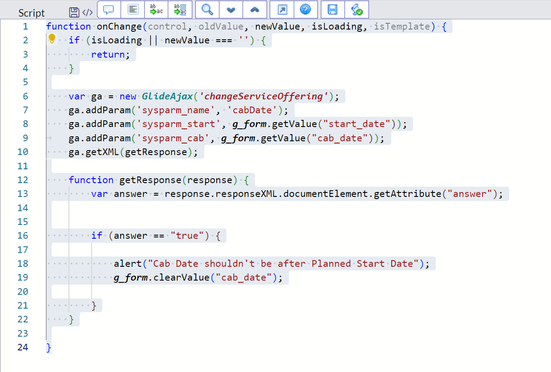Open the Replace tool
Viewport: 551px width, 372px height.
[156, 9]
